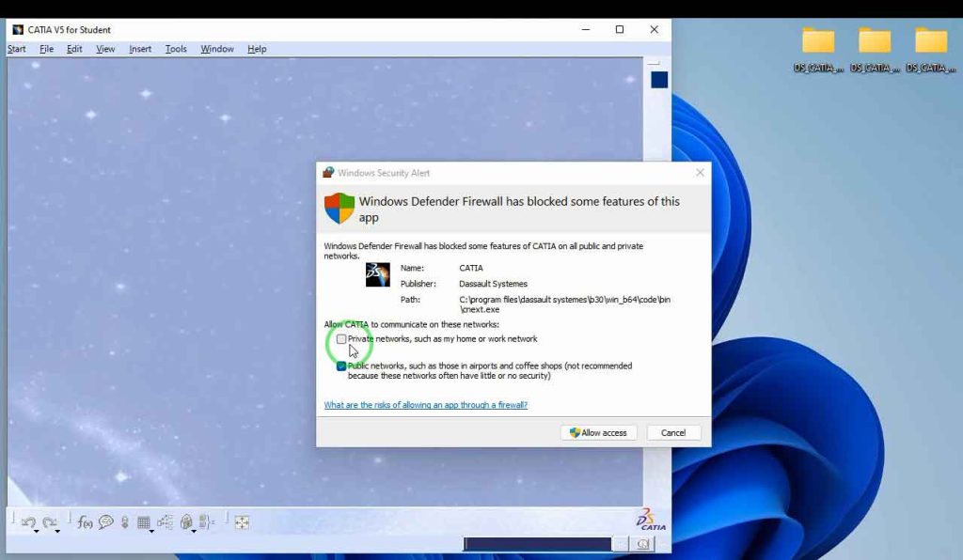Viewport: 963px width, 560px height.
Task: Open the design table grid icon
Action: click(144, 522)
